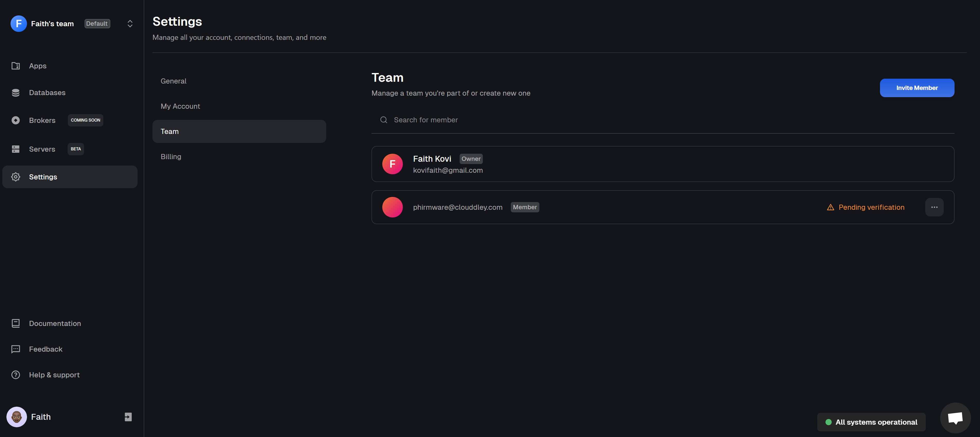The image size is (980, 437).
Task: Switch to the My Account tab
Action: [x=180, y=106]
